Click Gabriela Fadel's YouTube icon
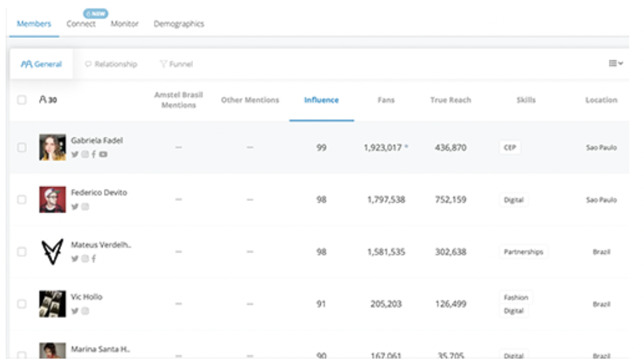 click(103, 154)
